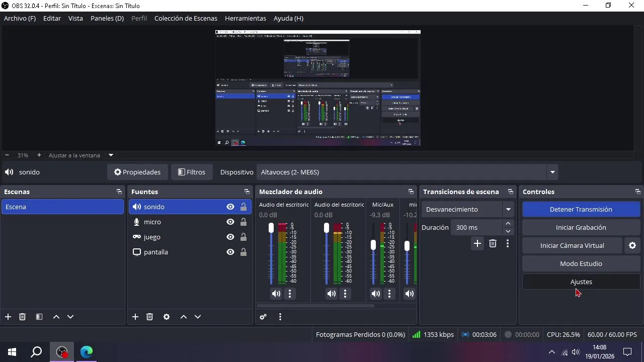Toggle lock on juego source

coord(244,237)
